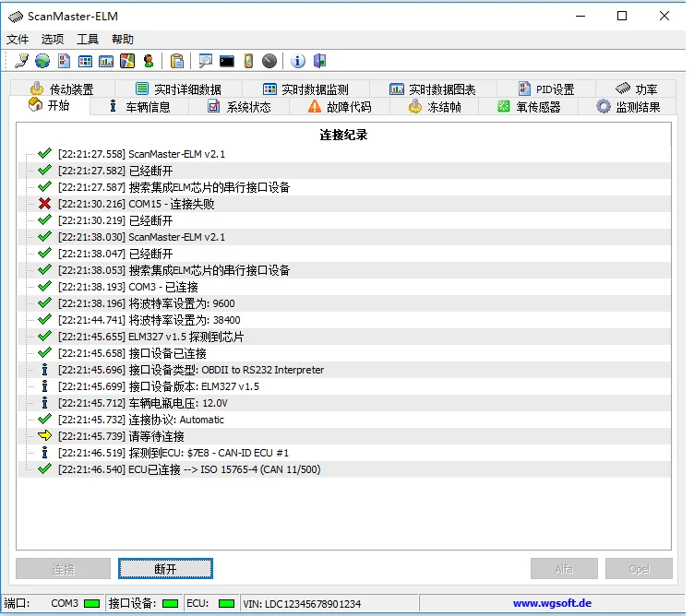
Task: Open the 帮助 menu
Action: 123,40
